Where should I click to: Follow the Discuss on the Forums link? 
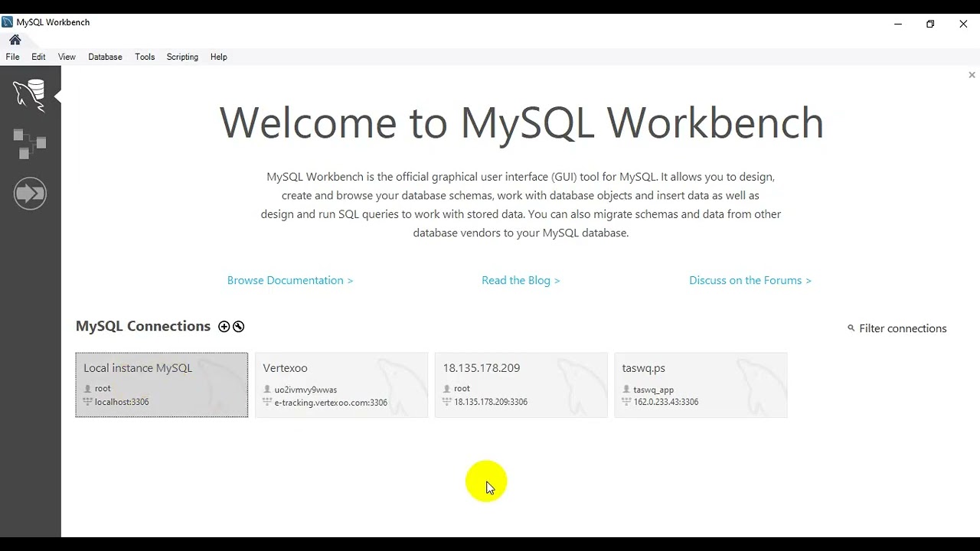point(750,280)
